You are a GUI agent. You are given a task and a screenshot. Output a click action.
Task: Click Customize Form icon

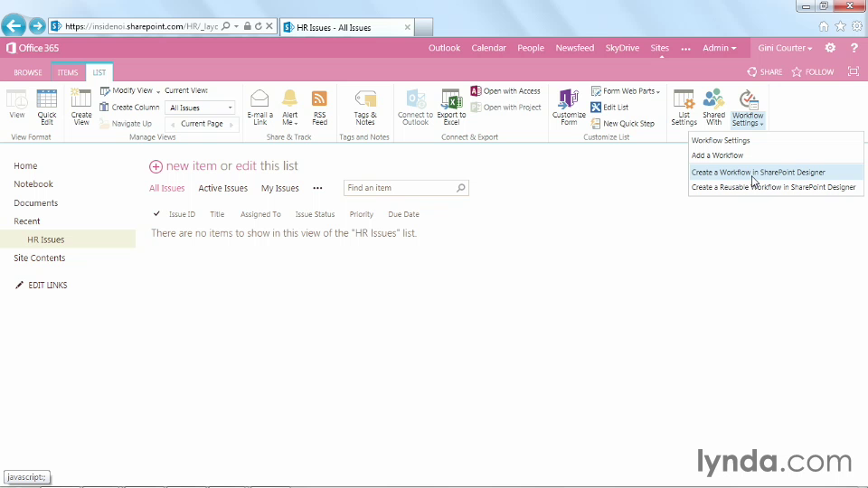569,107
